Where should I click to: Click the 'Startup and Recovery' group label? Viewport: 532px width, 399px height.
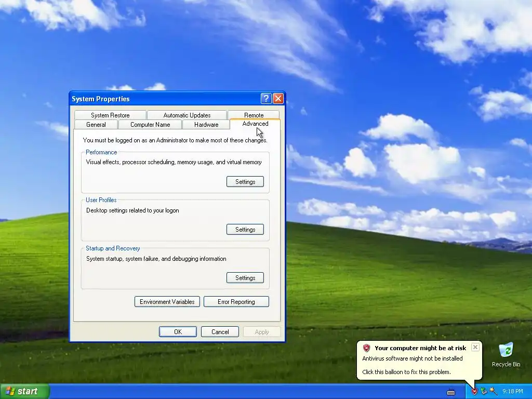(x=113, y=248)
